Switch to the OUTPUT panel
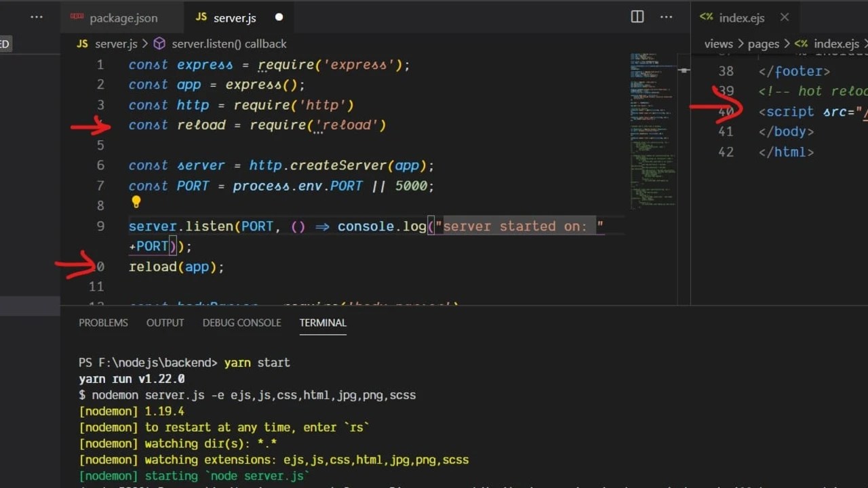This screenshot has width=868, height=488. tap(165, 323)
